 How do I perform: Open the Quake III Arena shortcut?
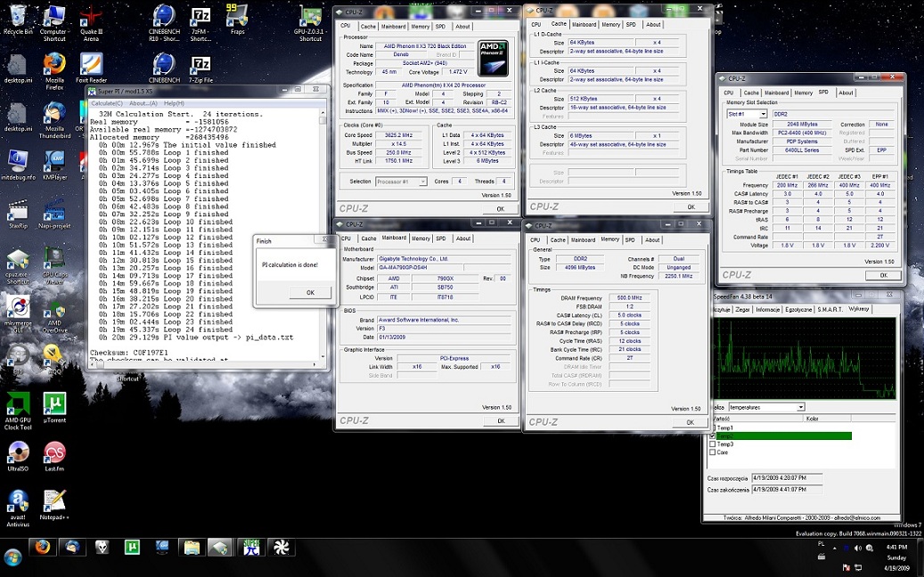tap(91, 23)
